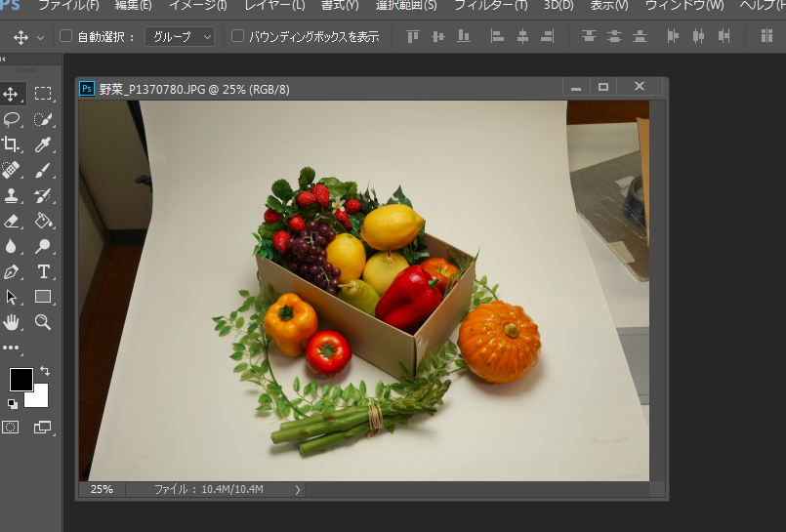This screenshot has height=532, width=786.
Task: Open the ファイル(F) menu
Action: point(69,6)
